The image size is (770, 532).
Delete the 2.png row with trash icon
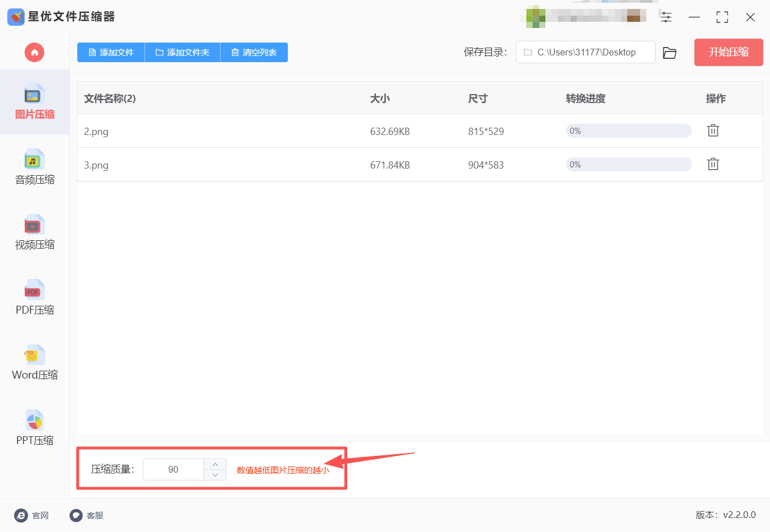point(713,130)
